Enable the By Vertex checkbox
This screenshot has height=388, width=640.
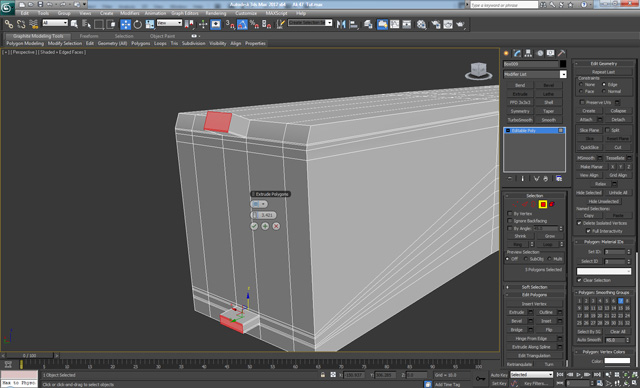[510, 214]
